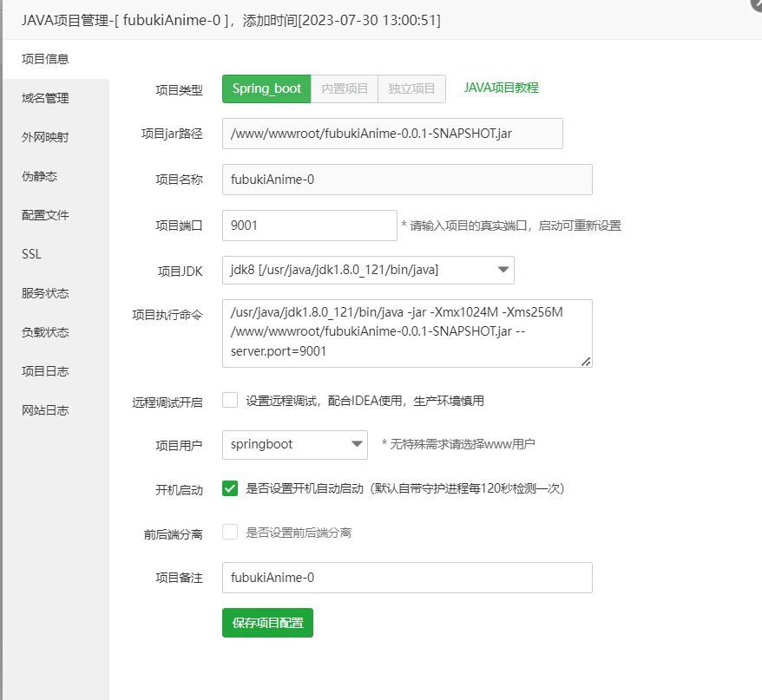The image size is (762, 700).
Task: Open the 项目信息 tab
Action: (45, 59)
